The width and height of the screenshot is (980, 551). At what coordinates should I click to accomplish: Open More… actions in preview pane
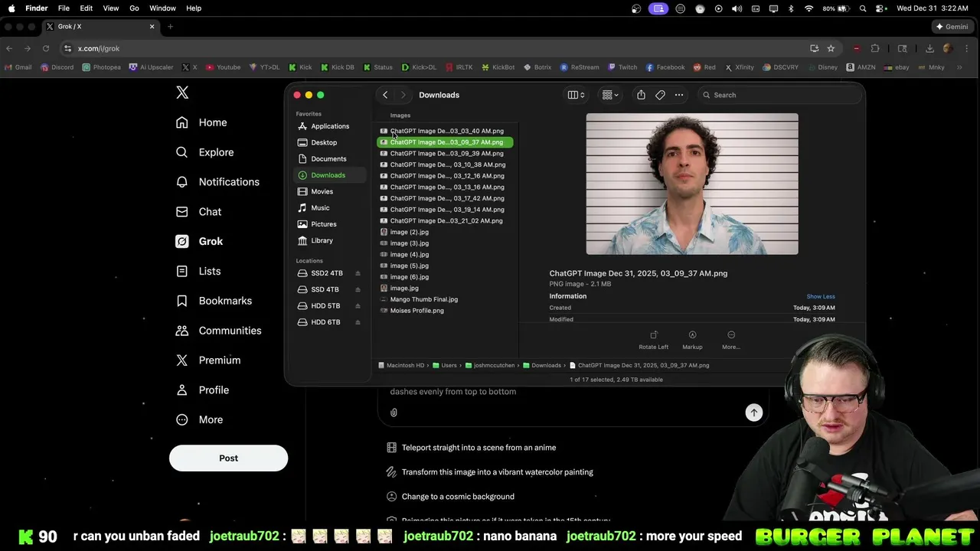pyautogui.click(x=731, y=340)
